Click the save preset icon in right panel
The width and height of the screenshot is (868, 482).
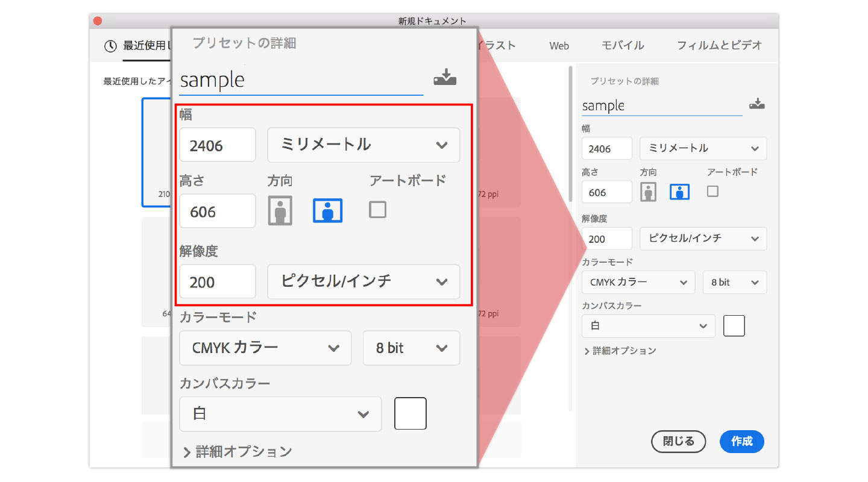point(756,104)
